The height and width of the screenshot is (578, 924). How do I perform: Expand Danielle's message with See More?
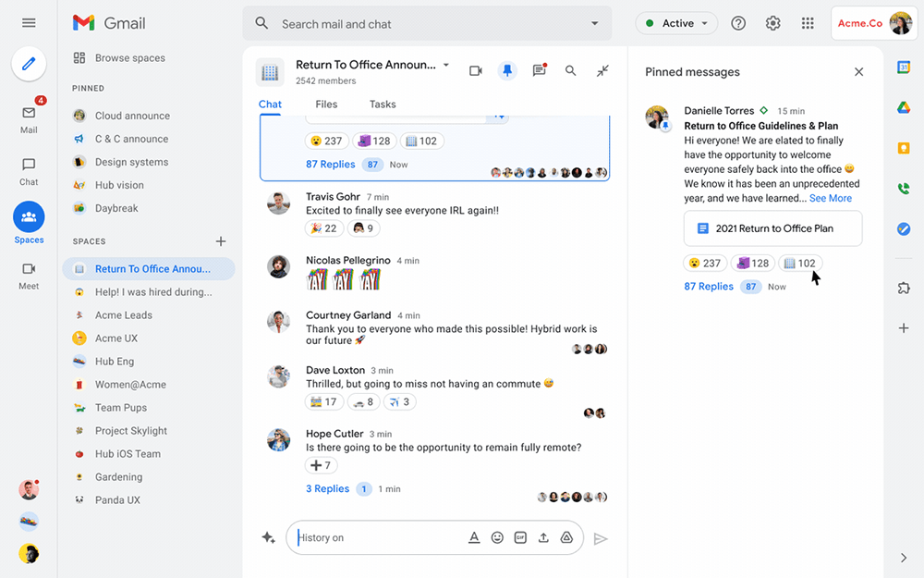click(x=830, y=197)
